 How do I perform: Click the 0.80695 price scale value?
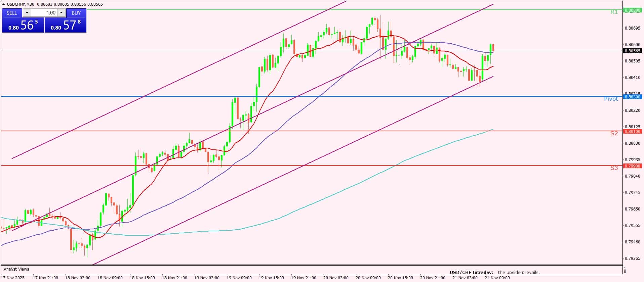tap(632, 28)
